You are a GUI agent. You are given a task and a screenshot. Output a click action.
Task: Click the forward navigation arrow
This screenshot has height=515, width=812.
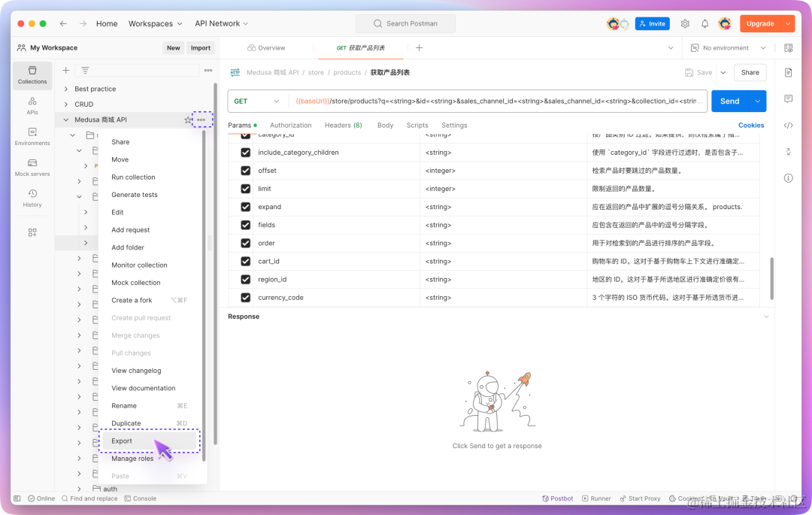click(83, 24)
